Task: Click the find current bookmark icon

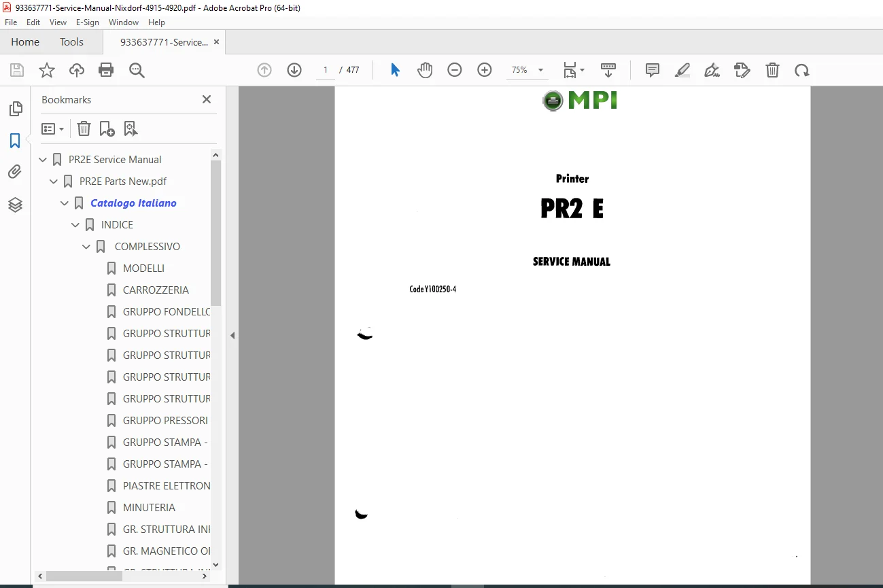Action: [x=131, y=128]
